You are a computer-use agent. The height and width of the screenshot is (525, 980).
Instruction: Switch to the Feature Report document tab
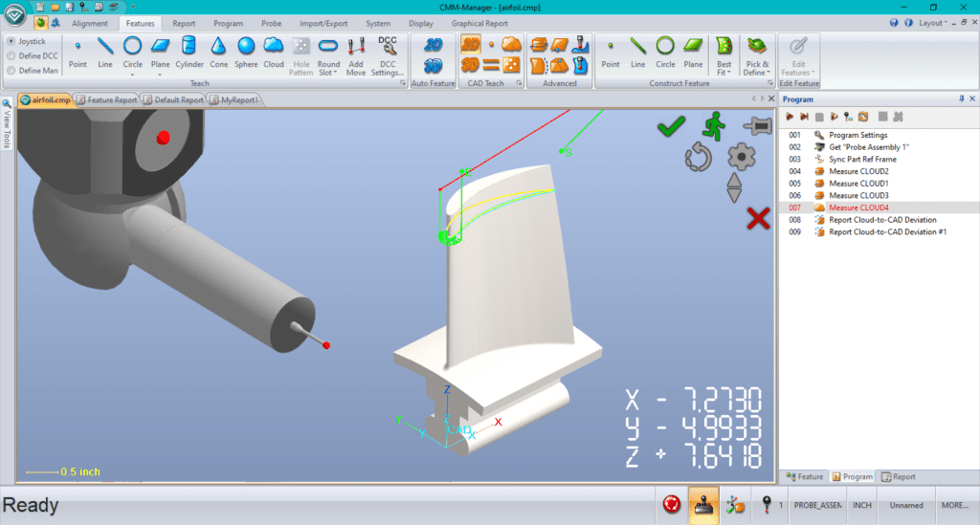pos(106,99)
